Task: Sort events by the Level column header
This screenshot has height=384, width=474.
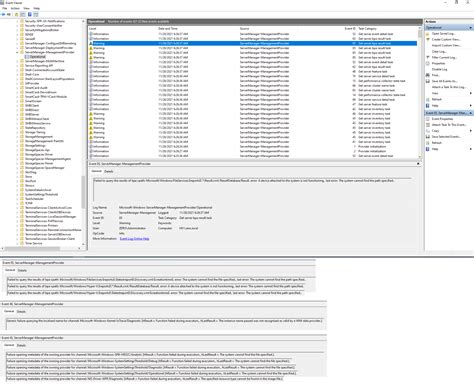Action: point(93,29)
